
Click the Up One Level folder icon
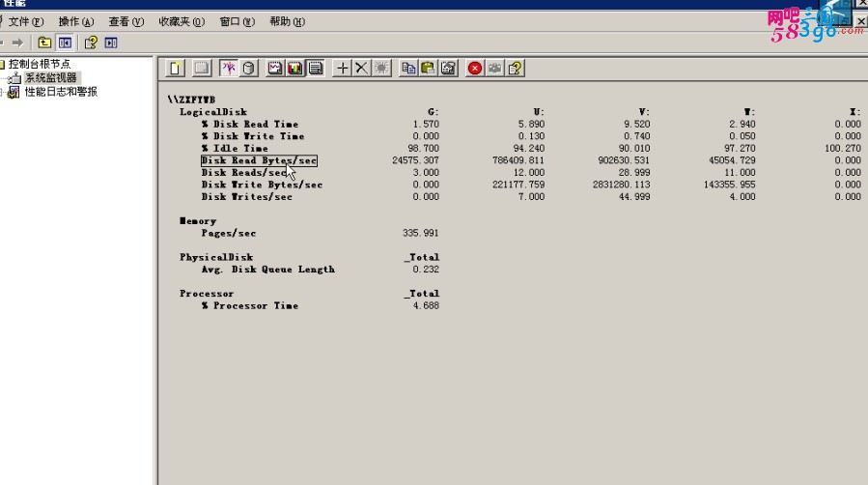[44, 43]
